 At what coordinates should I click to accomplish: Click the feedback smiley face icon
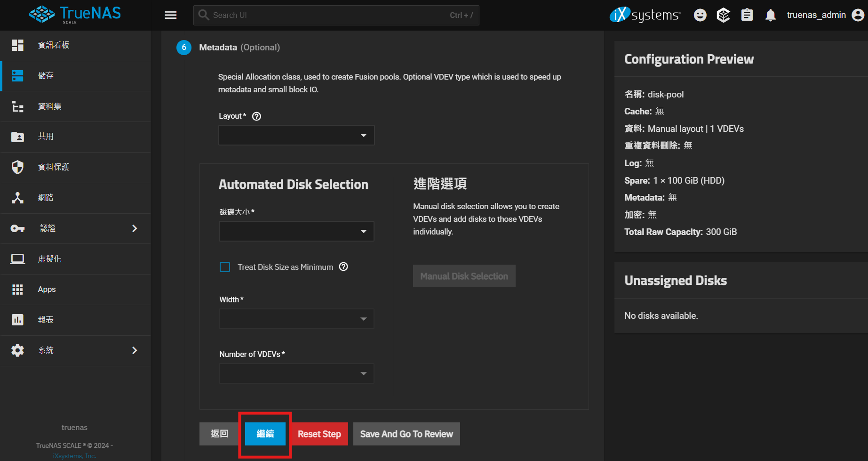(x=700, y=15)
